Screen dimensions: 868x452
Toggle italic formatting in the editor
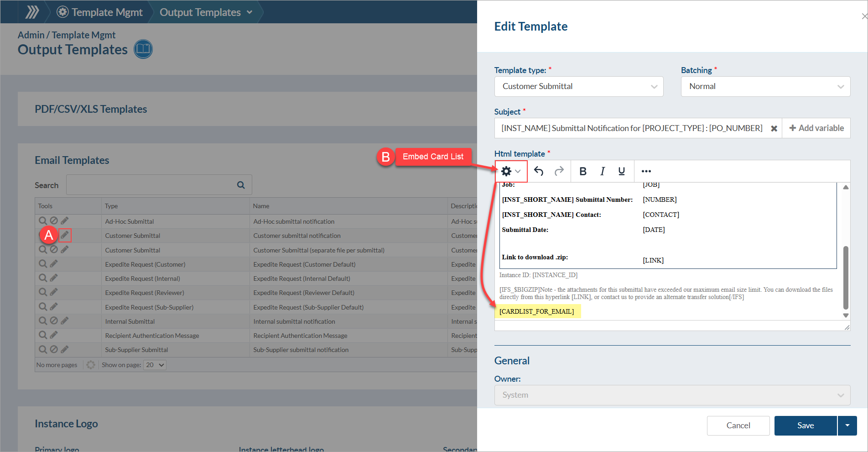click(x=603, y=171)
